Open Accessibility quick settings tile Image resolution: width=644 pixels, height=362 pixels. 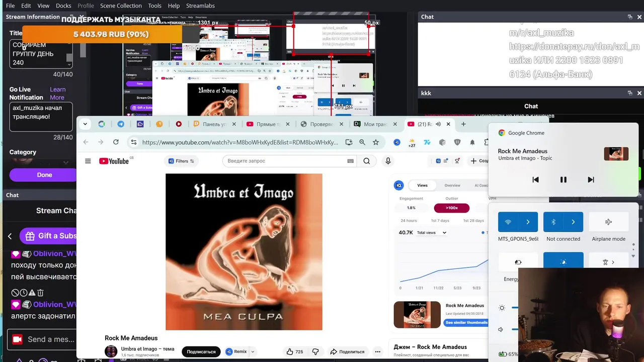[608, 261]
